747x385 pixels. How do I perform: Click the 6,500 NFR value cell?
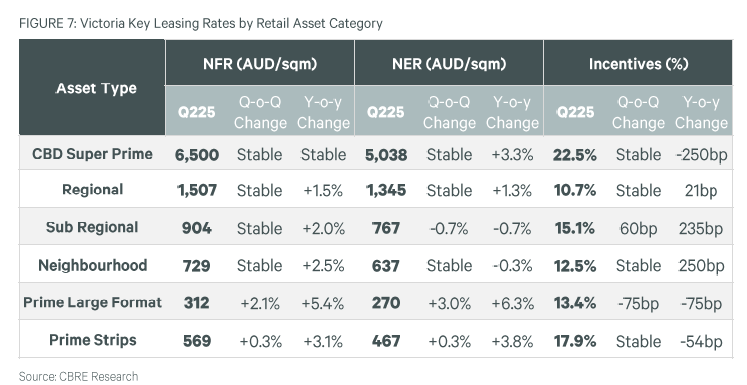(197, 155)
